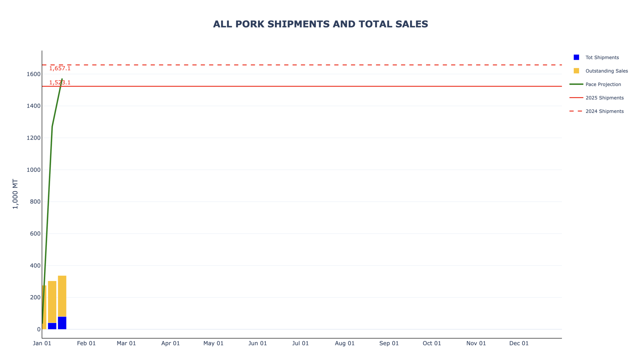Click the green Pace Projection legend line

point(576,84)
